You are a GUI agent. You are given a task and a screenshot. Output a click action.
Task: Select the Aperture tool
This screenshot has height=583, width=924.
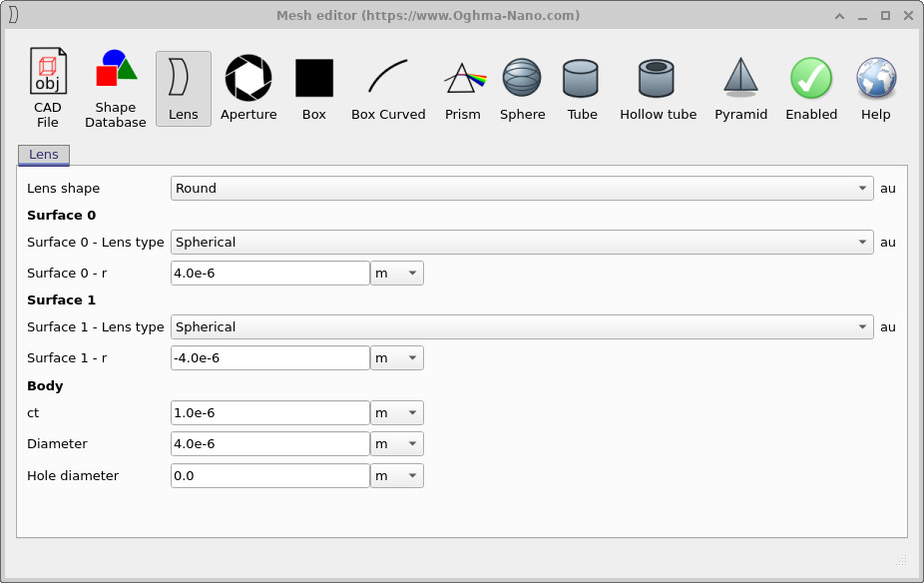tap(248, 88)
